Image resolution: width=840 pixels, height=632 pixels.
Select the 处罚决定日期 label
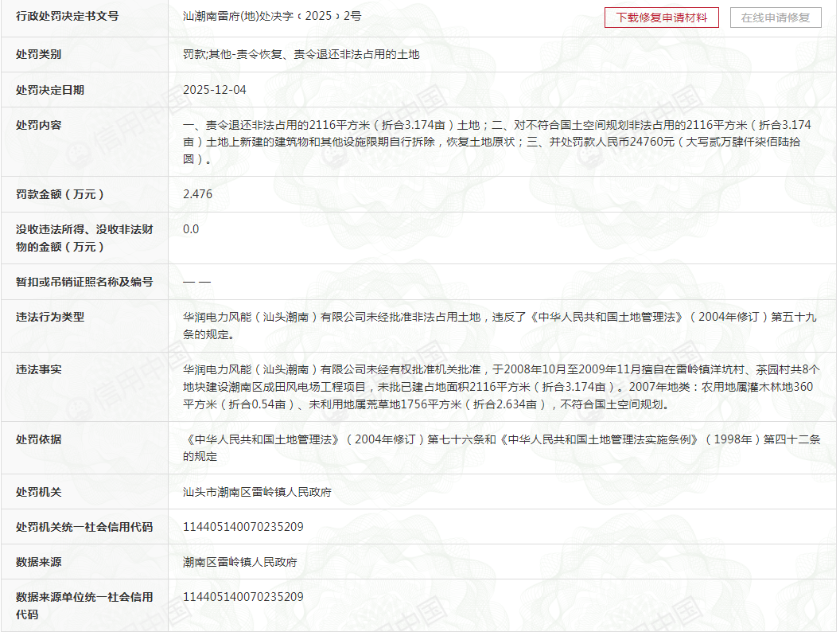[x=50, y=90]
